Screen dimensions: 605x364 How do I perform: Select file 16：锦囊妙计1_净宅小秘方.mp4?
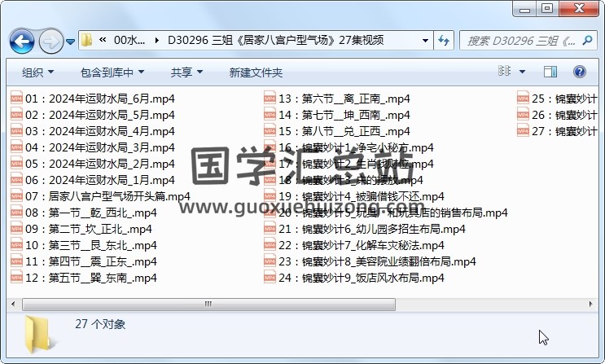pos(349,147)
